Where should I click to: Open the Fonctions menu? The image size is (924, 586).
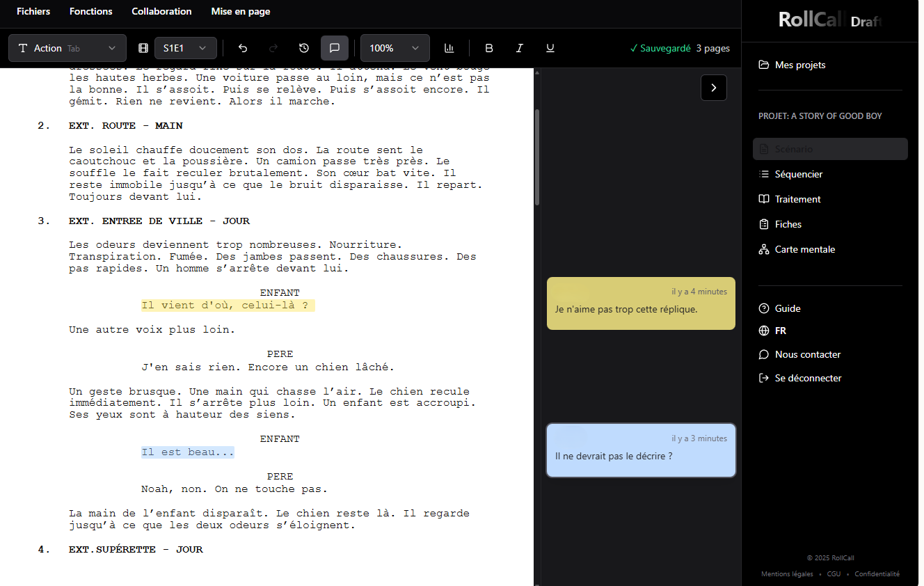[91, 11]
